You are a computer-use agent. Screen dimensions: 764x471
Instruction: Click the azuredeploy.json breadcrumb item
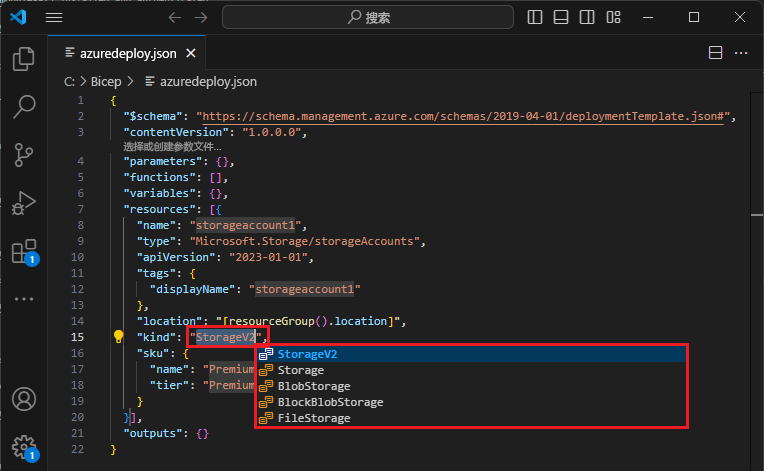point(201,81)
